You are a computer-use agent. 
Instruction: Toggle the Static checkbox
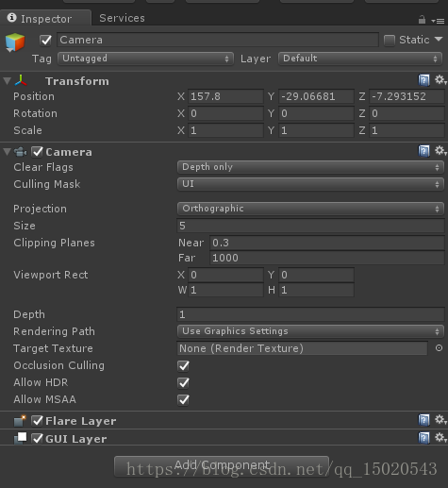click(390, 41)
